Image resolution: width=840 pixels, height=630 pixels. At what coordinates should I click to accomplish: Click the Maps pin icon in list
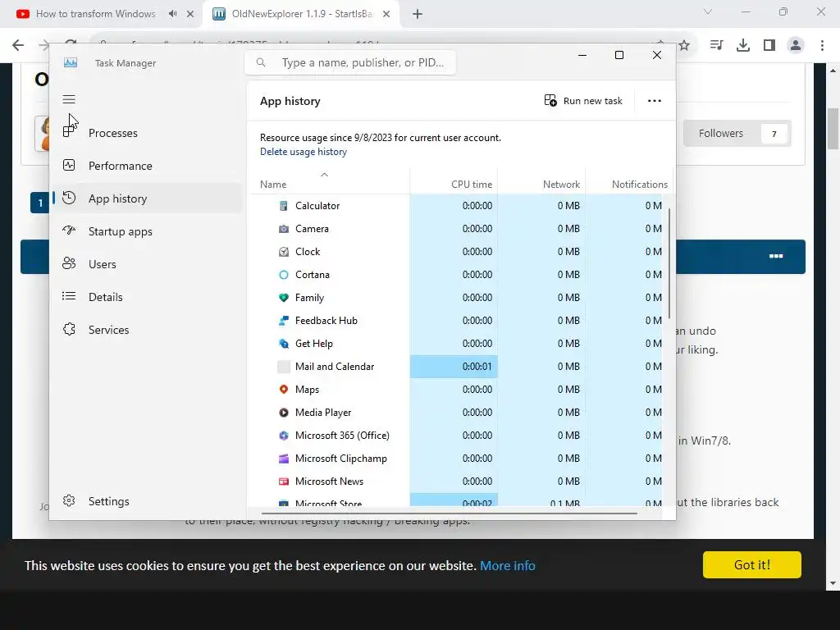[x=283, y=390]
